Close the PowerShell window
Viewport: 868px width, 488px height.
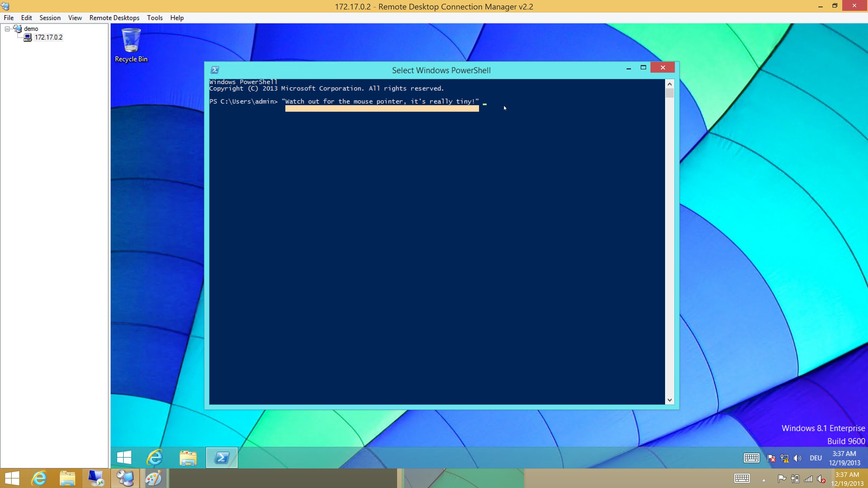click(662, 68)
